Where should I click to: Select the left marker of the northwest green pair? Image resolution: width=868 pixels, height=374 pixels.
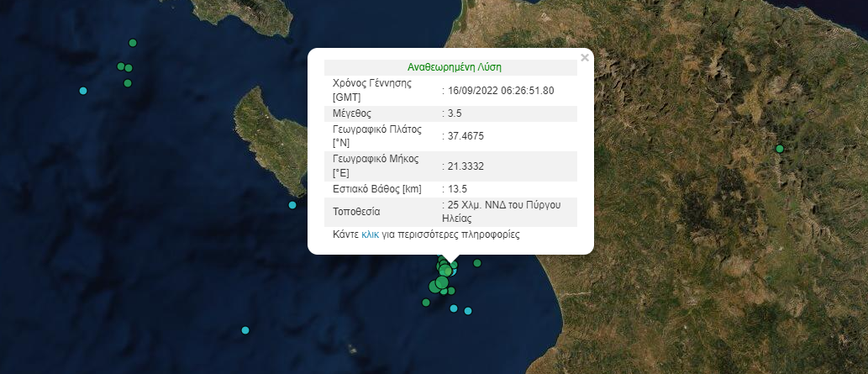(x=121, y=66)
